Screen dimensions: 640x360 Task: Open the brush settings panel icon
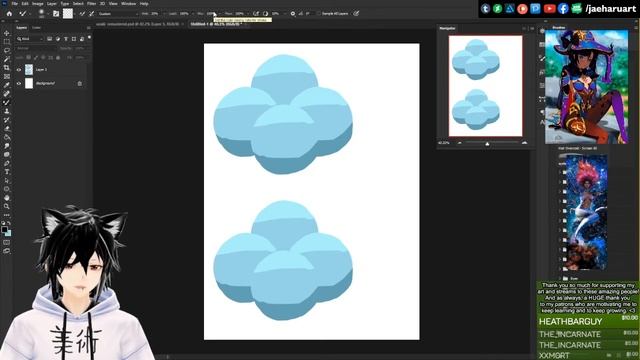(56, 13)
